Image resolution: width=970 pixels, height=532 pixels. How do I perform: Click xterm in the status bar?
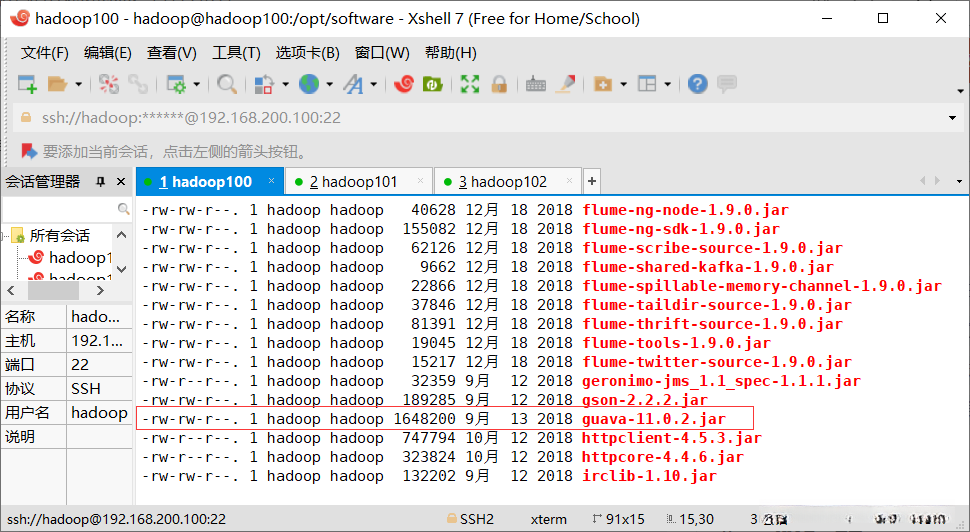(x=549, y=519)
